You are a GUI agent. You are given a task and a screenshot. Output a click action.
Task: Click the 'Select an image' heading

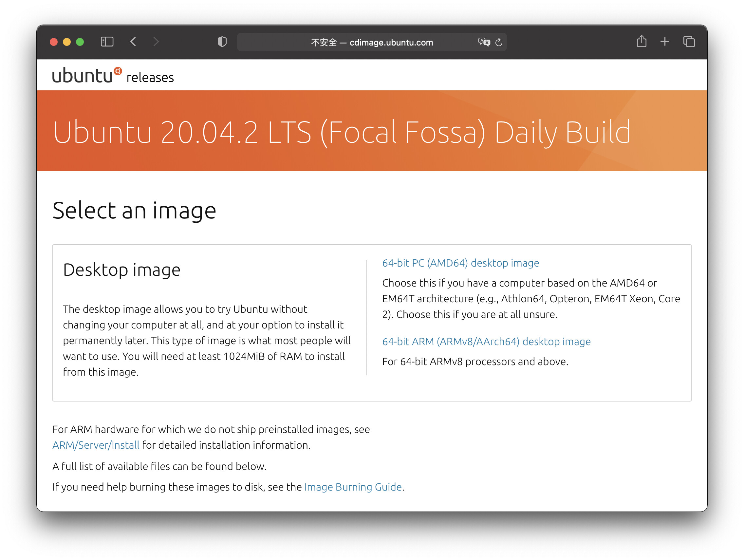pyautogui.click(x=134, y=210)
